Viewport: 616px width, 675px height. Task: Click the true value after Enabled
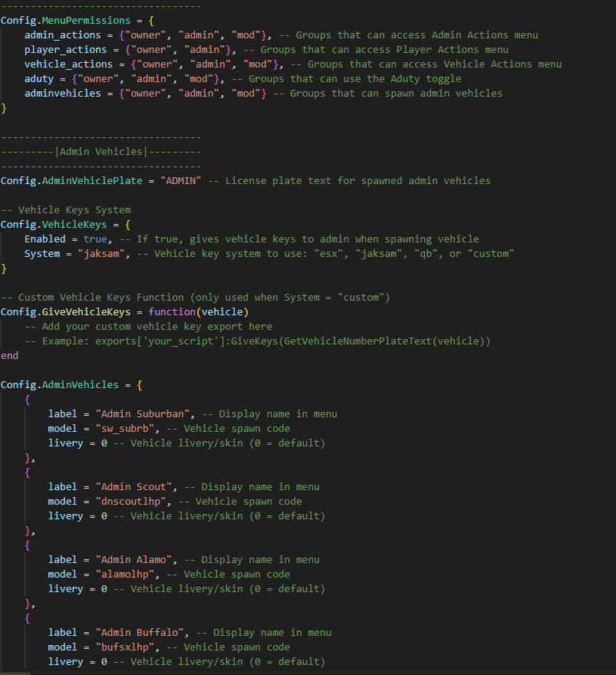click(95, 239)
